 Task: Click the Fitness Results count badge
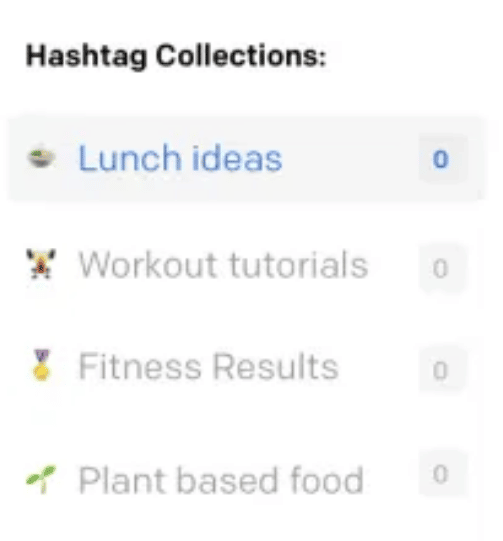441,370
